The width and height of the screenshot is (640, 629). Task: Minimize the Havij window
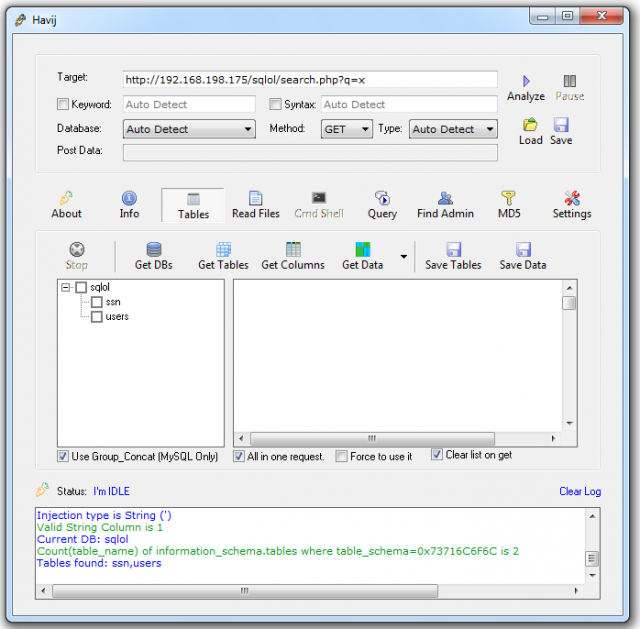pyautogui.click(x=543, y=16)
